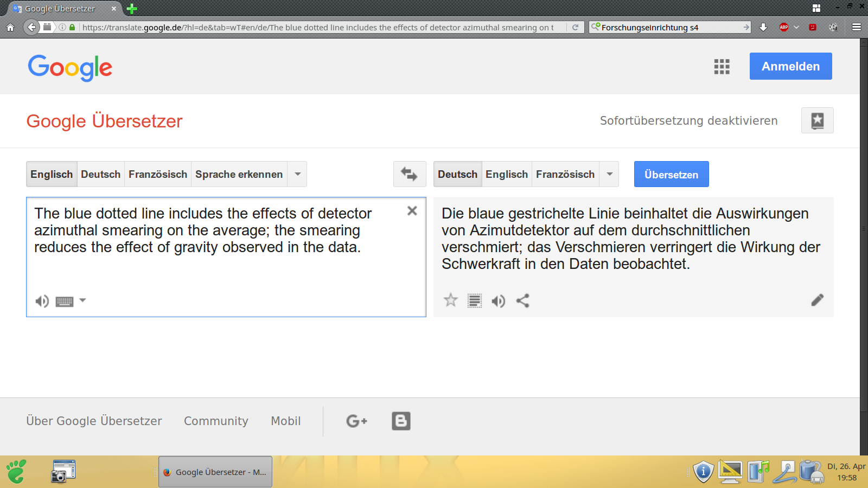Click the address bar URL

point(318,27)
